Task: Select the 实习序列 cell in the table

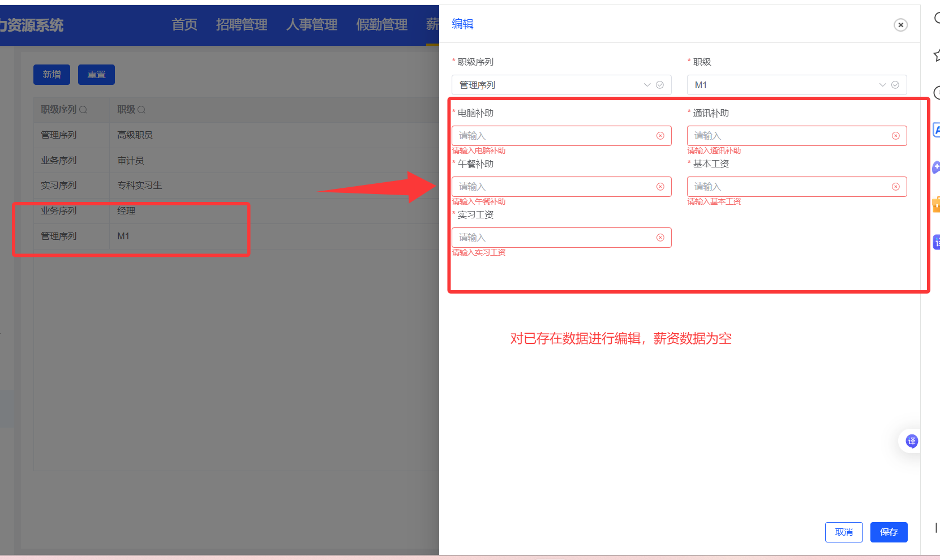Action: click(59, 186)
